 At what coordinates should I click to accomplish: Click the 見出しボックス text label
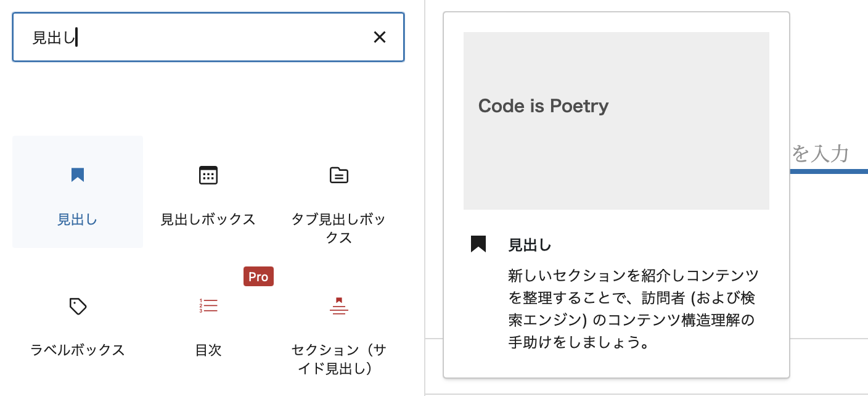208,220
